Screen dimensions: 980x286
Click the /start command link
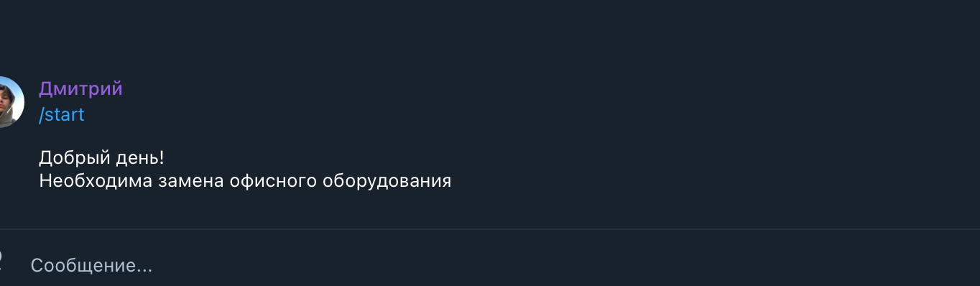(x=62, y=114)
